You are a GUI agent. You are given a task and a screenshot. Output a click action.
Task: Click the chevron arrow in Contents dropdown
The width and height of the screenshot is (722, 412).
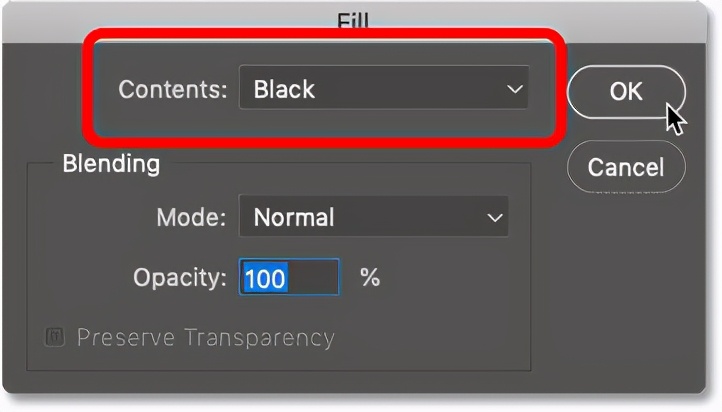pyautogui.click(x=515, y=90)
